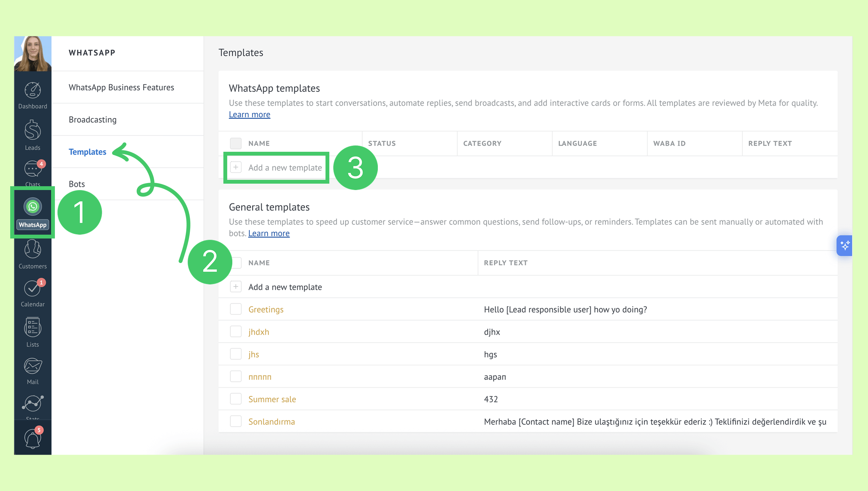This screenshot has height=491, width=868.
Task: Click reply text 'Hello [Lead responsible user] how yo doing?'
Action: tap(565, 310)
